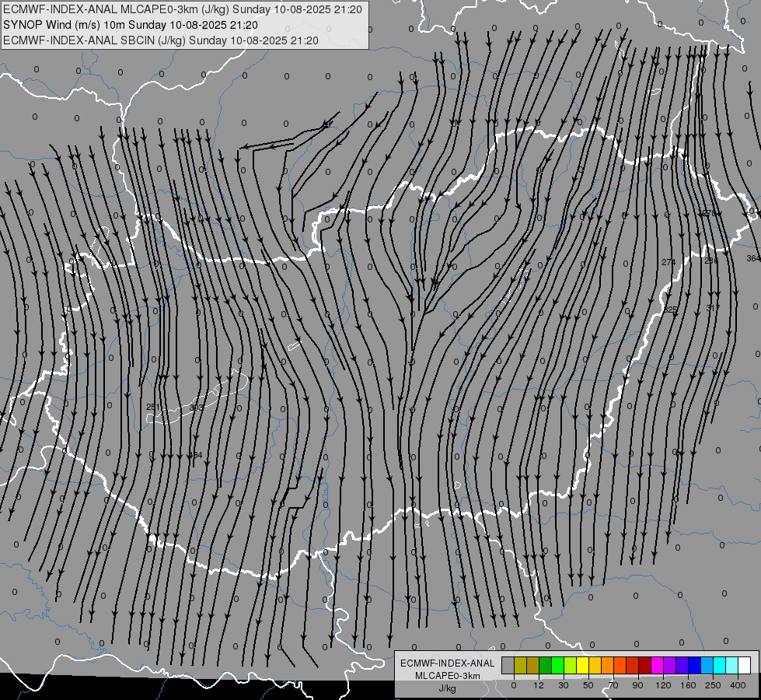Viewport: 761px width, 700px height.
Task: Click legend scale value 160
Action: tap(688, 685)
